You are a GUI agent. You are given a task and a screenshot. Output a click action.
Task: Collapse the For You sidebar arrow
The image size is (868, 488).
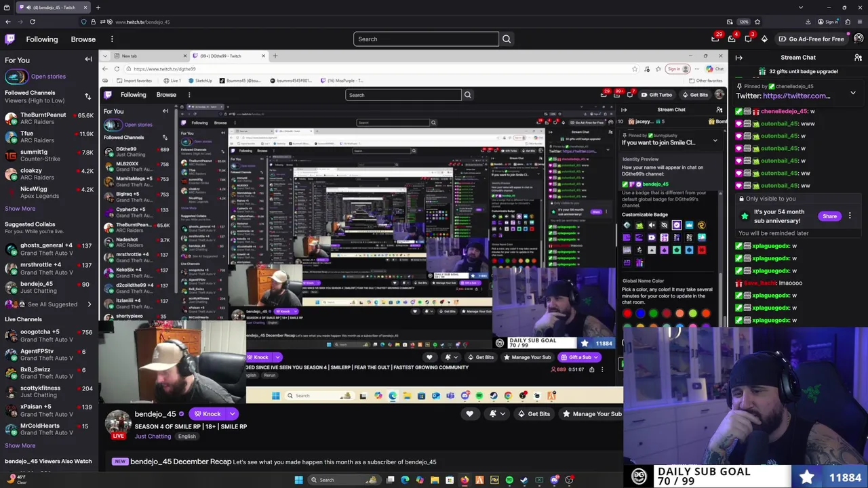(x=88, y=60)
